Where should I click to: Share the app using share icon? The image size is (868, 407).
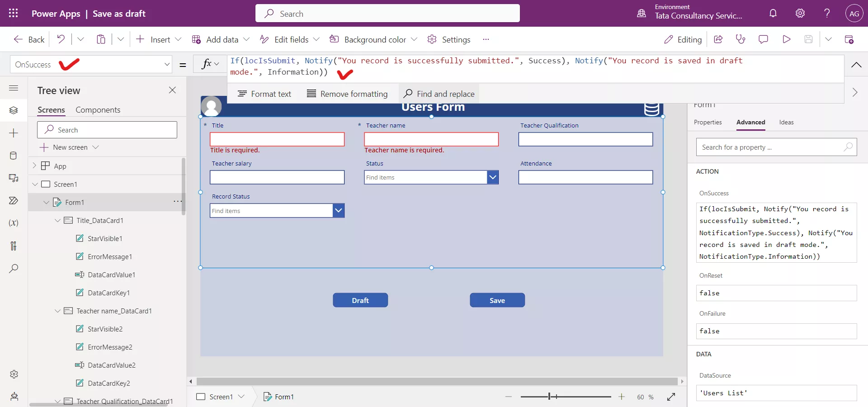[x=718, y=39]
